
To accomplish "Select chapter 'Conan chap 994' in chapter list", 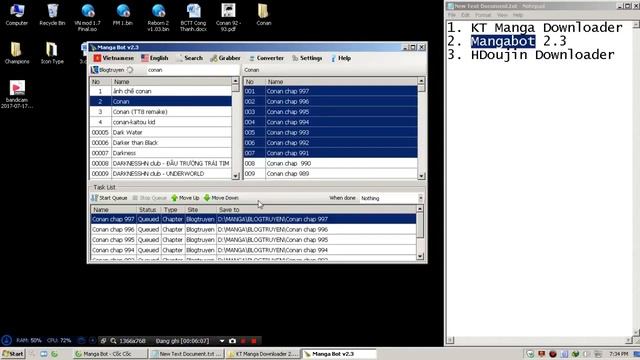I will (x=330, y=122).
